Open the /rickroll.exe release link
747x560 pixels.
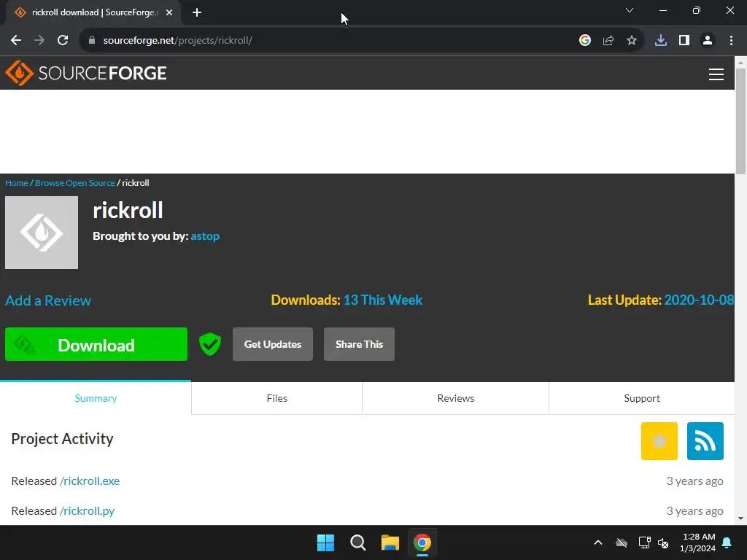pyautogui.click(x=90, y=481)
